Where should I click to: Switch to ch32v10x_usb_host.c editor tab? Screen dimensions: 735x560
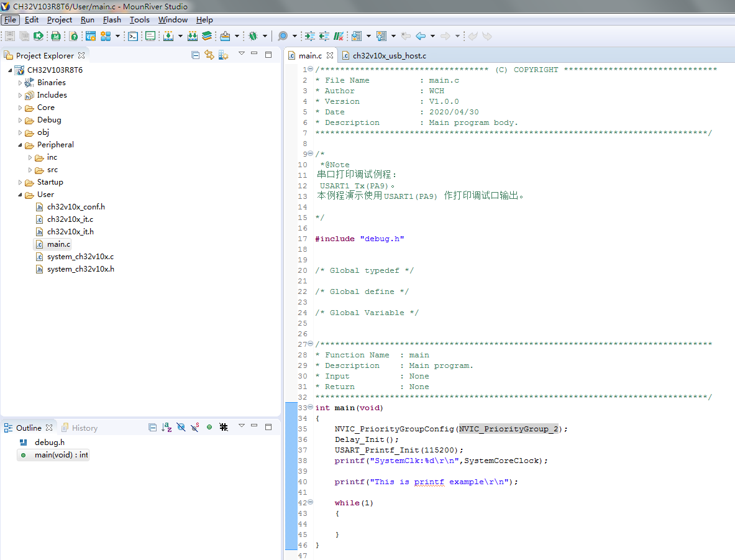click(x=388, y=56)
